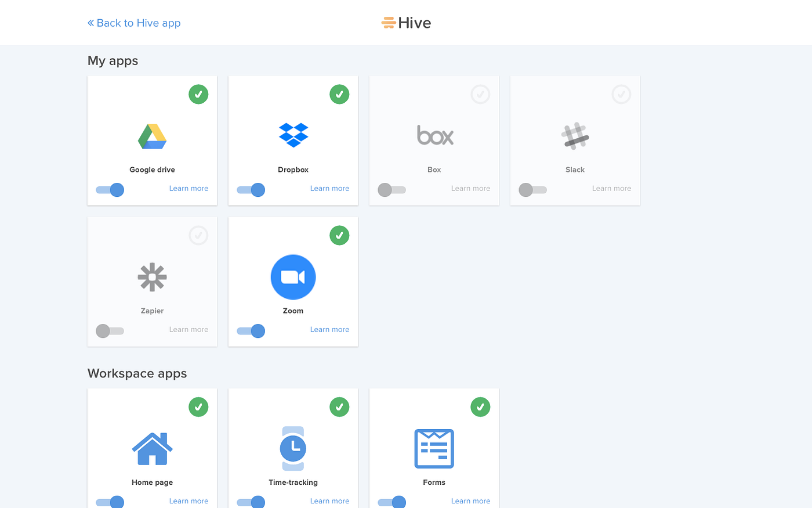Click the 'Home page' card label
812x508 pixels.
pos(152,482)
